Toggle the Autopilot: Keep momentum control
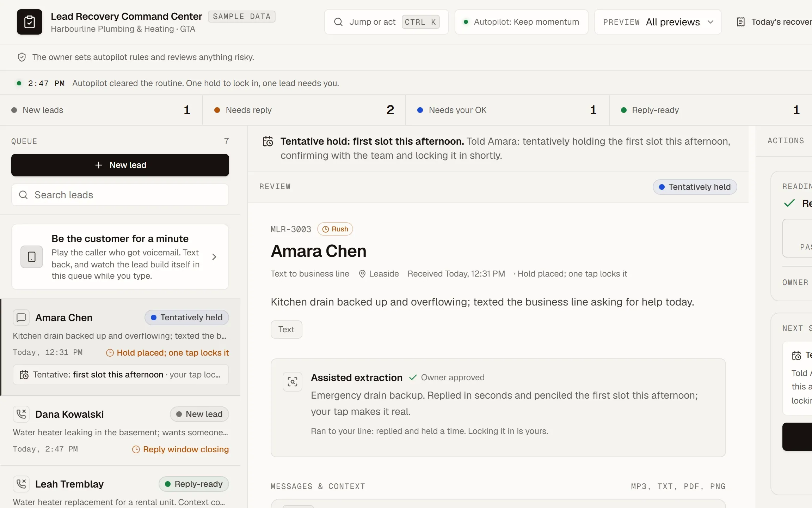The height and width of the screenshot is (508, 812). (522, 22)
